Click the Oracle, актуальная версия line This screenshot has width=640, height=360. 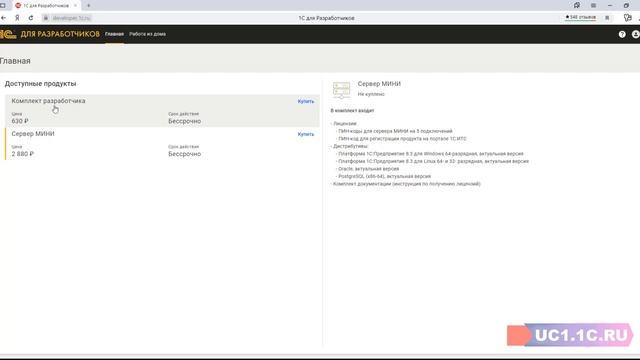tap(367, 169)
